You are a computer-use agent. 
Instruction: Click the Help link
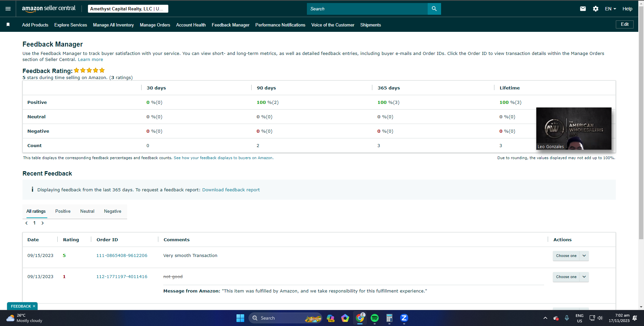tap(627, 9)
